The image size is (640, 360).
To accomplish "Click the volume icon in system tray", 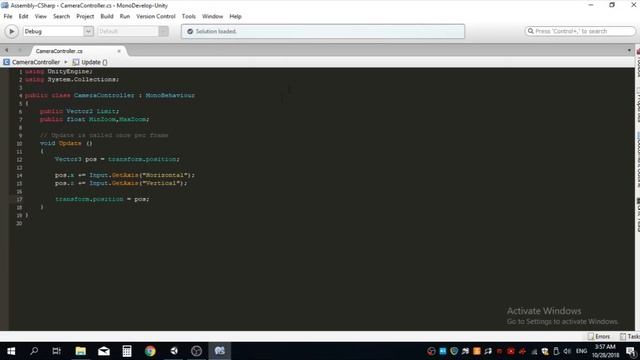I will (x=567, y=351).
